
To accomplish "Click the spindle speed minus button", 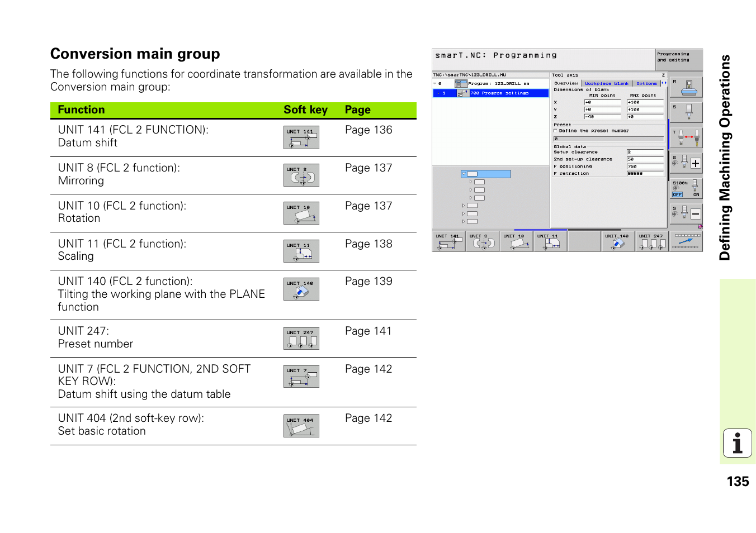I will 695,214.
